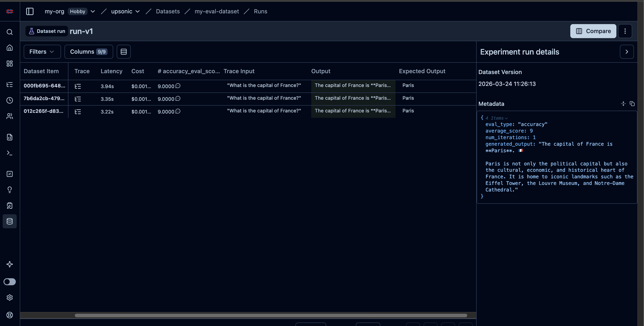Viewport: 644px width, 326px height.
Task: Open the search magnifier in sidebar
Action: tap(9, 32)
